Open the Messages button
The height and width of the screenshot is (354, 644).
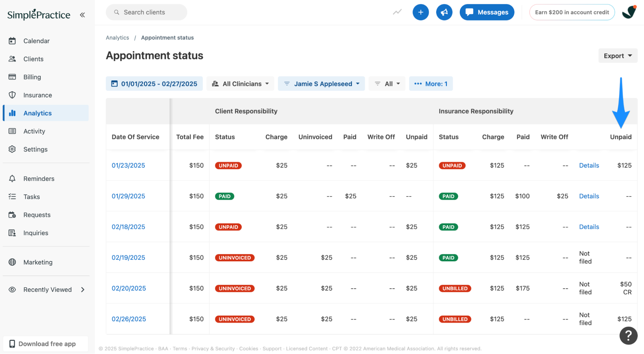(487, 12)
